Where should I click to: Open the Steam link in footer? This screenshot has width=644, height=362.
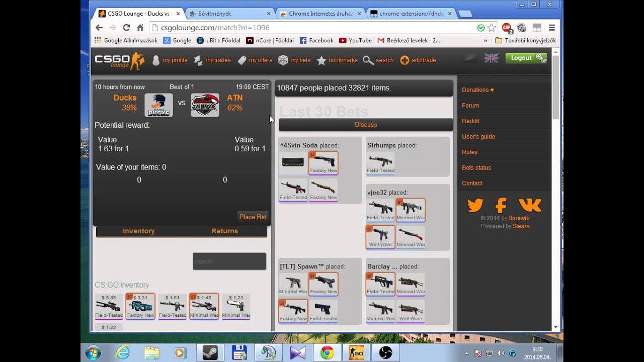(521, 226)
